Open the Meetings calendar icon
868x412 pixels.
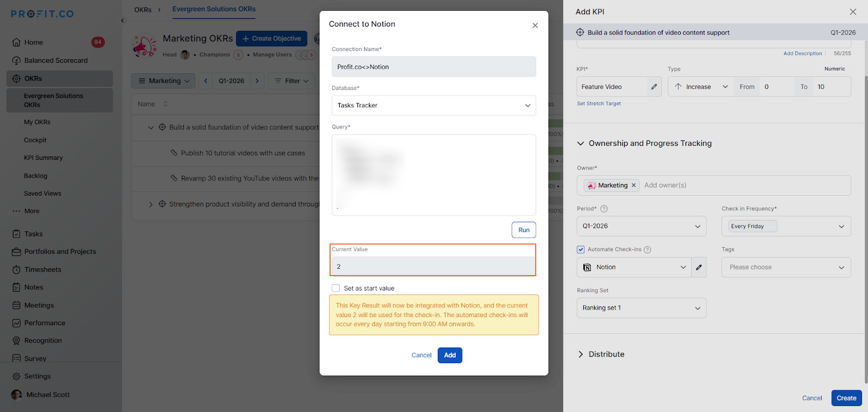click(x=16, y=305)
